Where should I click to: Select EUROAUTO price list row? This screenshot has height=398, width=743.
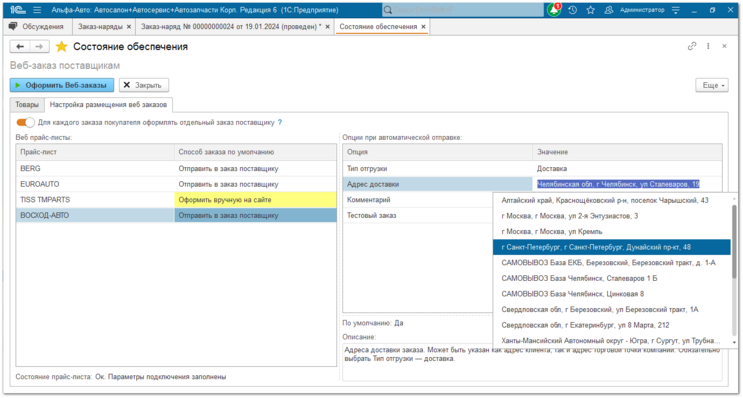coord(176,184)
